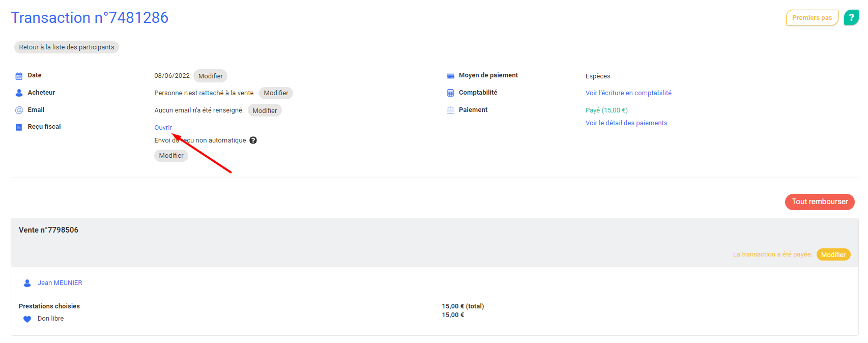Click the Tout rembourser button
The image size is (868, 343).
coord(820,202)
